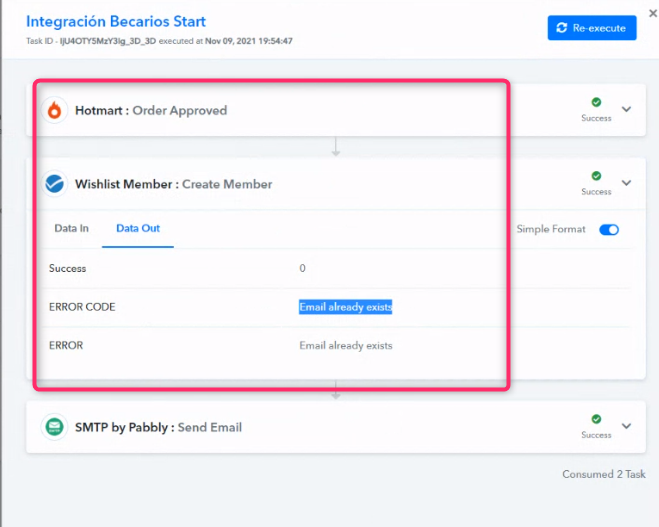Click the 'SMTP by Pabbly : Send Email' title
This screenshot has width=659, height=527.
click(x=158, y=427)
